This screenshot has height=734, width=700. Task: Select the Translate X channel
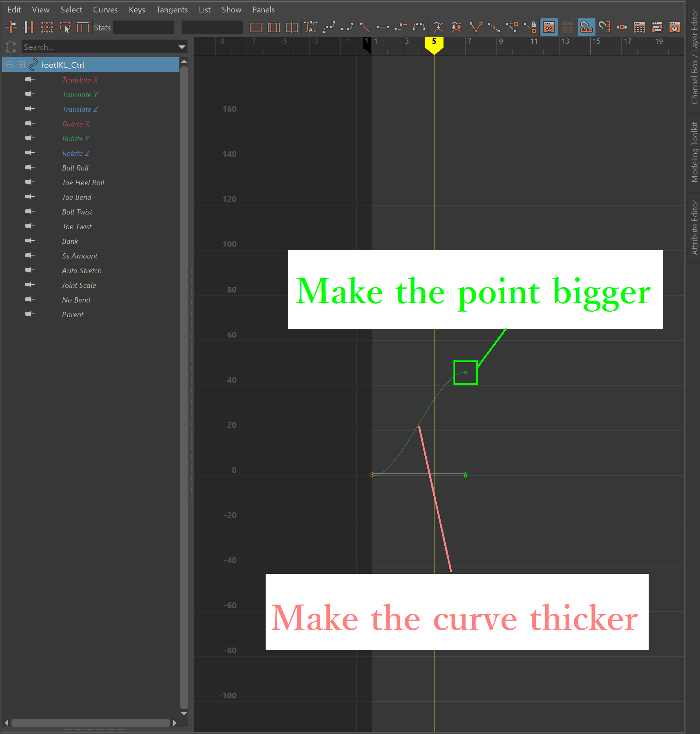80,80
